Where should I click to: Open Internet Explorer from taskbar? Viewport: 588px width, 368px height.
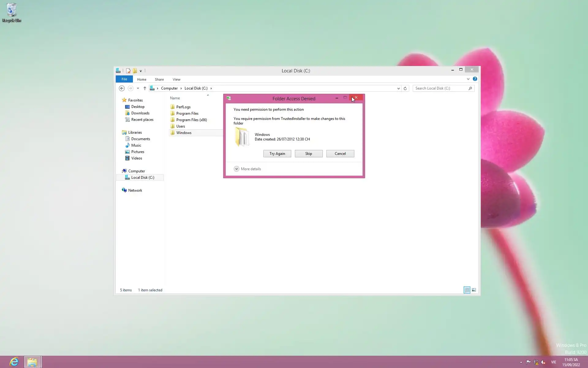tap(14, 362)
